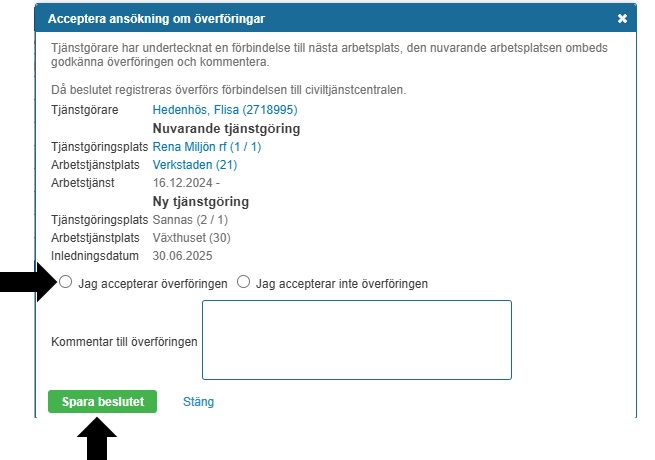The width and height of the screenshot is (655, 460).
Task: Close the dialog with the X icon
Action: click(622, 18)
